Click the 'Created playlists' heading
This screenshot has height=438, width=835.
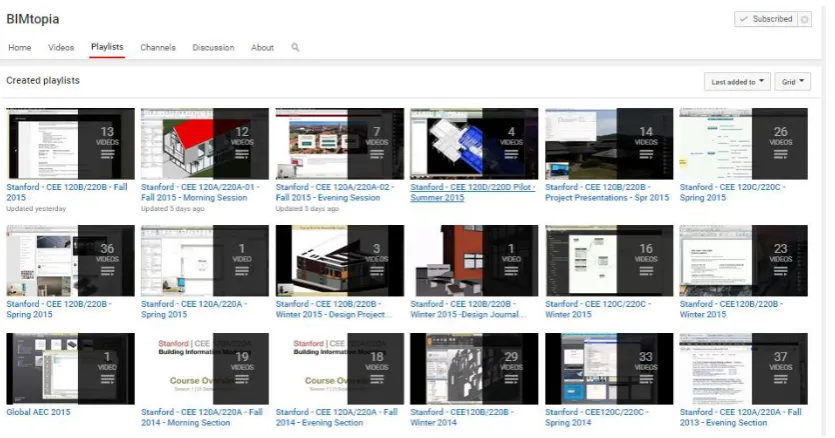43,80
